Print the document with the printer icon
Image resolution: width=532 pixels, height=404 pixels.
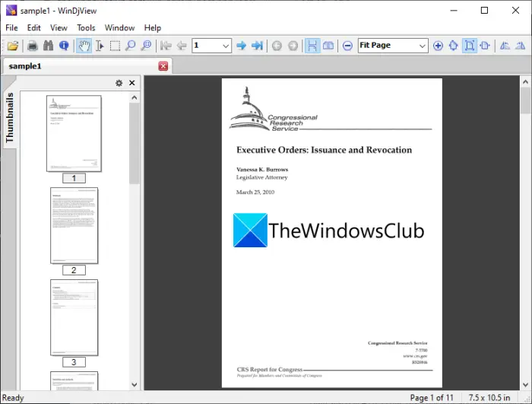(x=33, y=46)
